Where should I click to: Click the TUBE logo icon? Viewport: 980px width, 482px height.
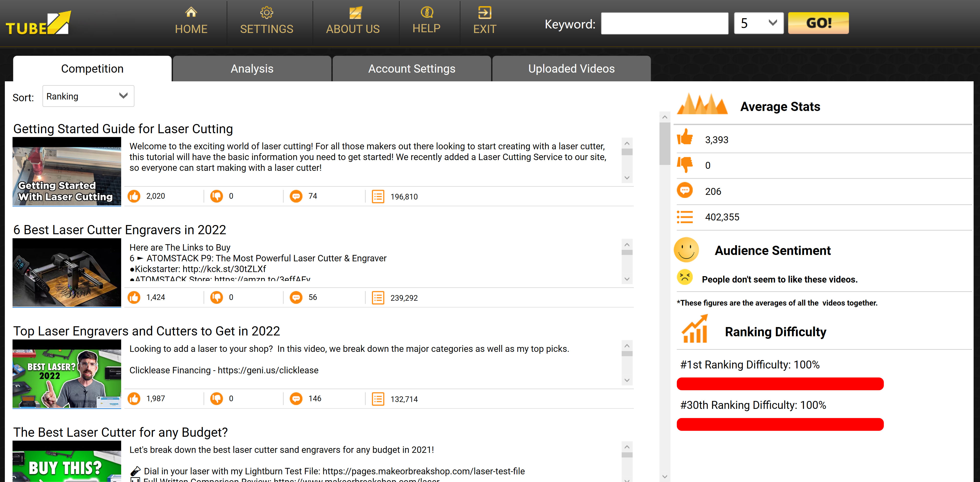[x=38, y=23]
